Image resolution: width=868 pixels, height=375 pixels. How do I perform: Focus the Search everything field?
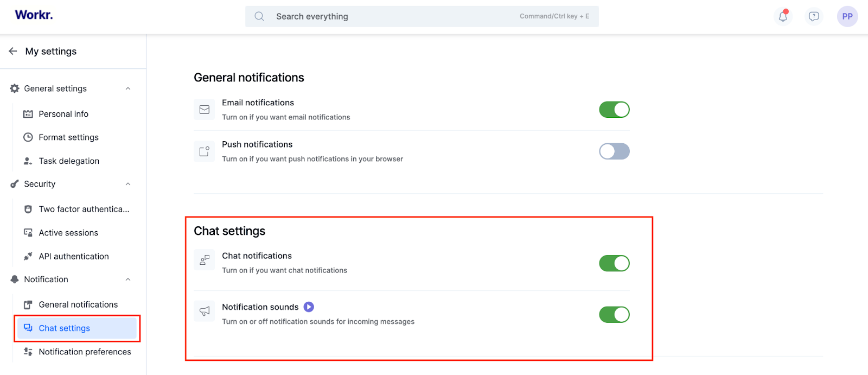[x=422, y=16]
